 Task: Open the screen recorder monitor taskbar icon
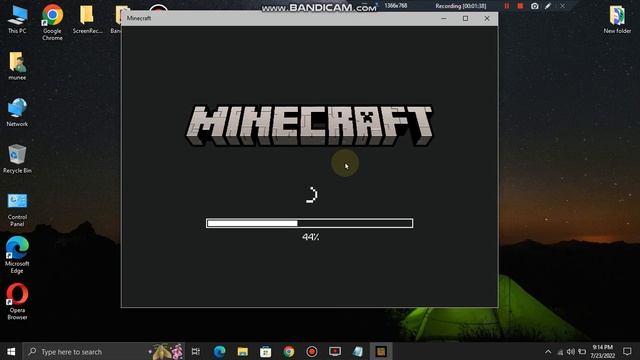point(335,351)
